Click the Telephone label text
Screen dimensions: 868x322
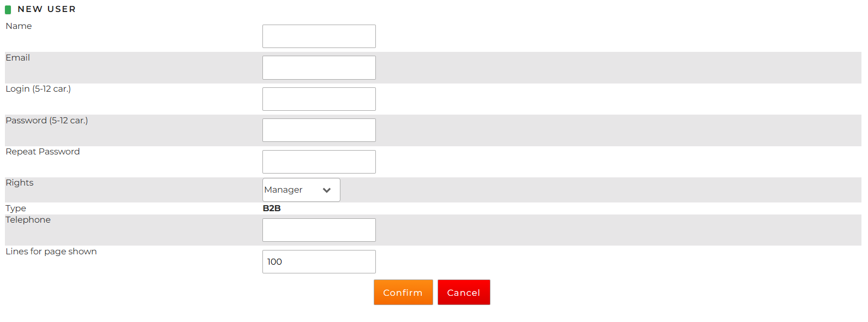tap(28, 220)
